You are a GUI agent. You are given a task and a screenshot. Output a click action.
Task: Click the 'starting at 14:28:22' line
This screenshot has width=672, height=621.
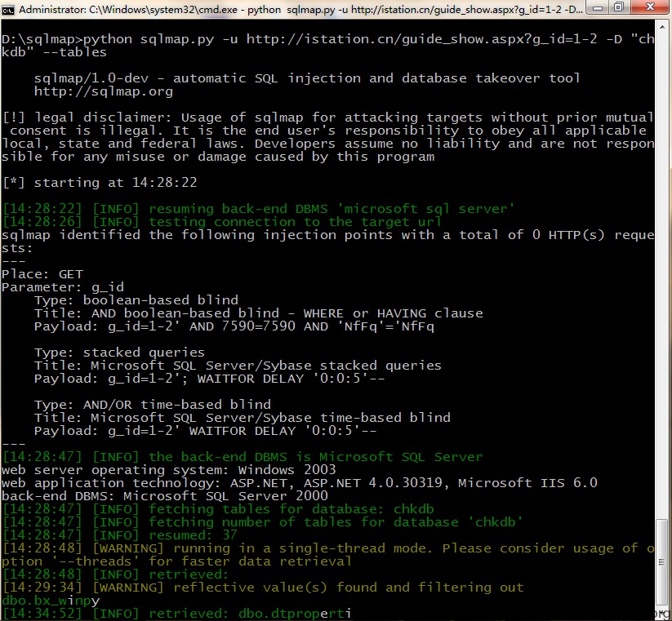[x=100, y=183]
